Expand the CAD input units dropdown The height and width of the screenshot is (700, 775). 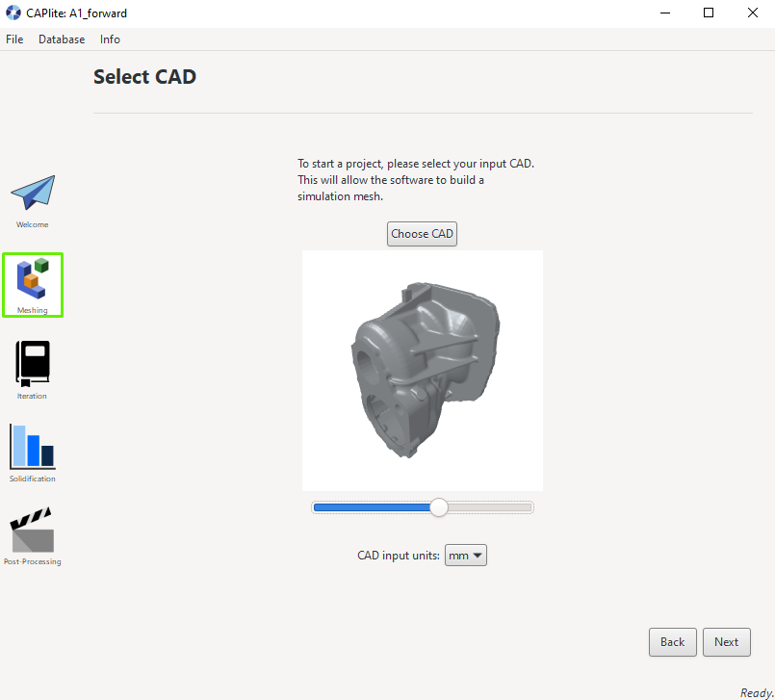point(466,556)
